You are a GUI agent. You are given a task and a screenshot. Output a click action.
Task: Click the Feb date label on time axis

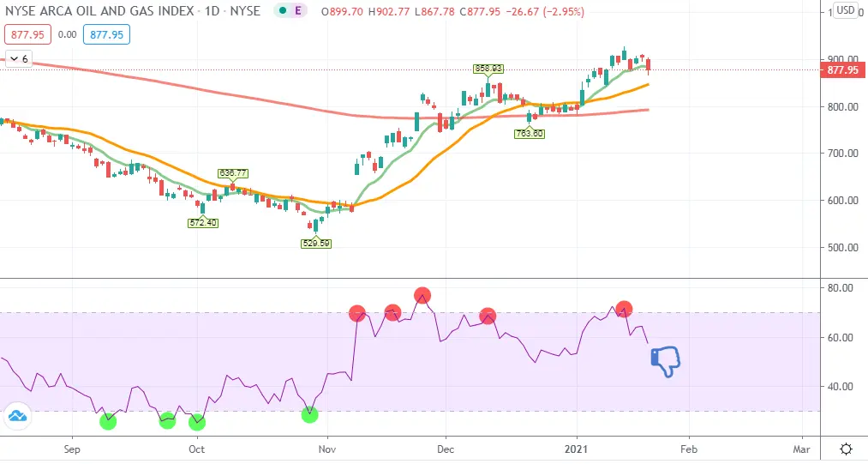689,449
